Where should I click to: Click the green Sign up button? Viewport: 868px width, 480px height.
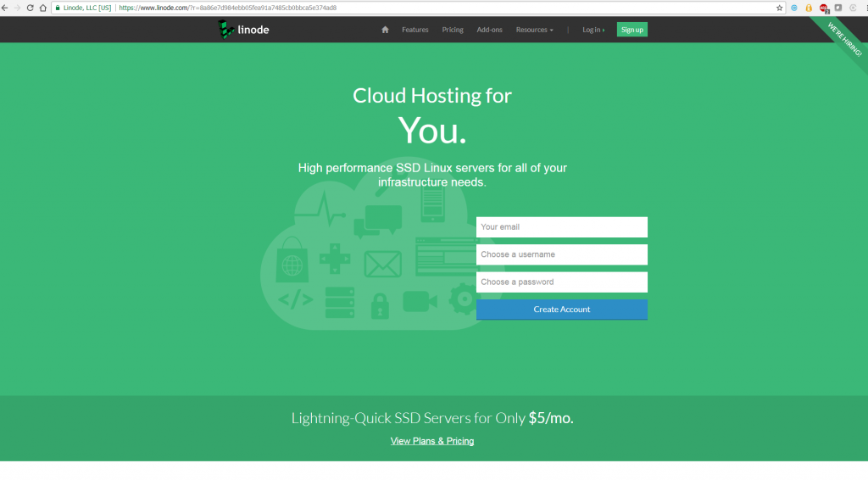tap(632, 30)
